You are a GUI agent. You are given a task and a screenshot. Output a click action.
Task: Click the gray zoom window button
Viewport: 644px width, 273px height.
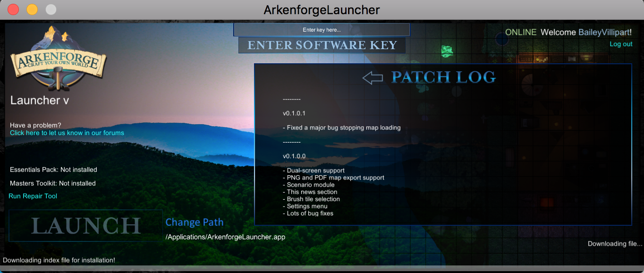51,9
